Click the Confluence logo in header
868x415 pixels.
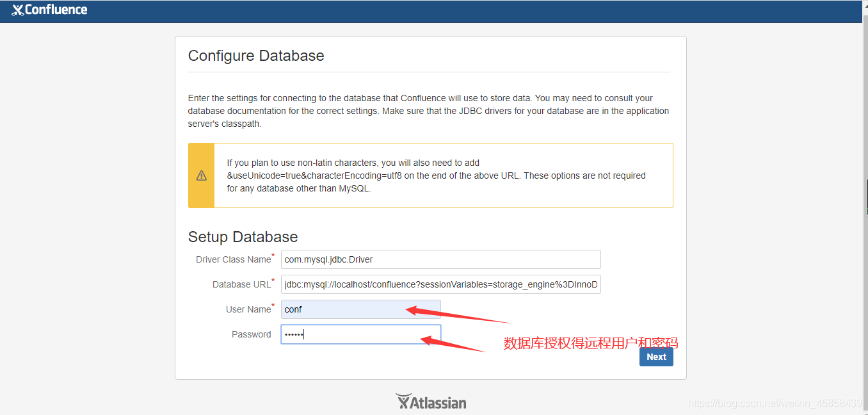49,10
